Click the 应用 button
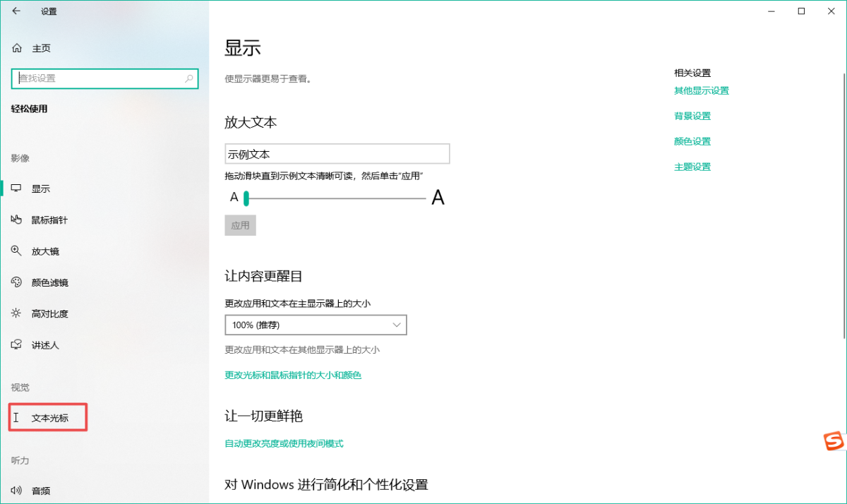This screenshot has height=504, width=847. (x=241, y=225)
